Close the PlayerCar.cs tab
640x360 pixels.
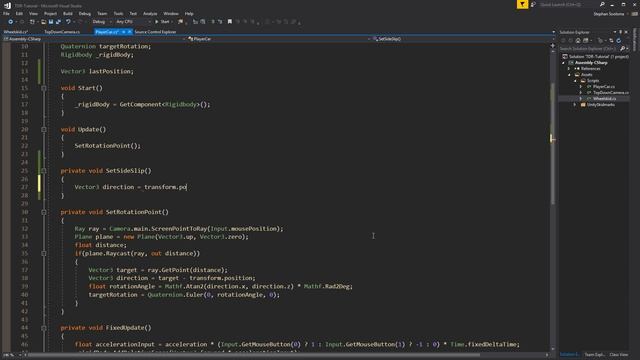(x=130, y=31)
